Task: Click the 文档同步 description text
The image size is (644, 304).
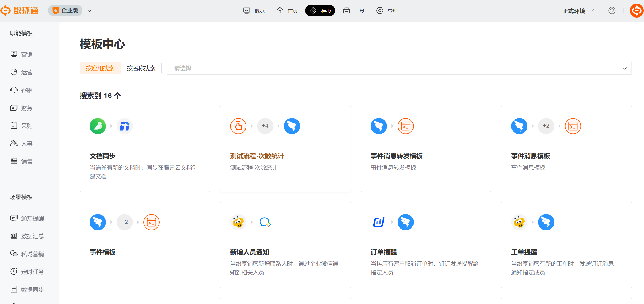Action: pos(144,172)
